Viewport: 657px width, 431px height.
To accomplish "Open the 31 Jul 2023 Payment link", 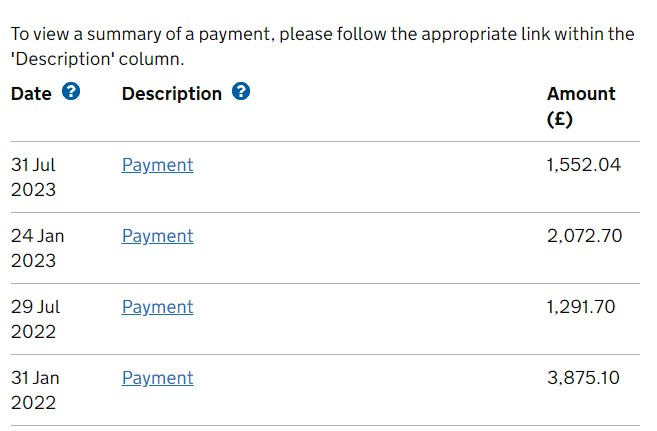I will [157, 165].
